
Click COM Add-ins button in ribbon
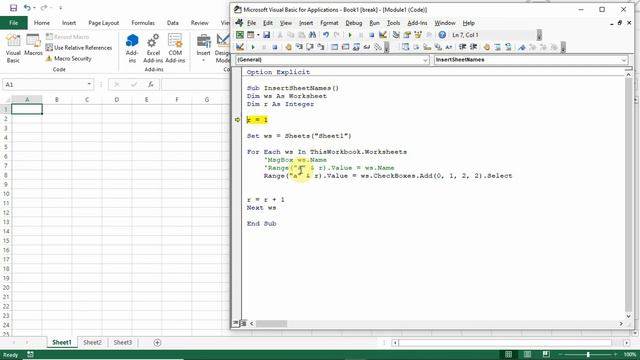click(175, 49)
